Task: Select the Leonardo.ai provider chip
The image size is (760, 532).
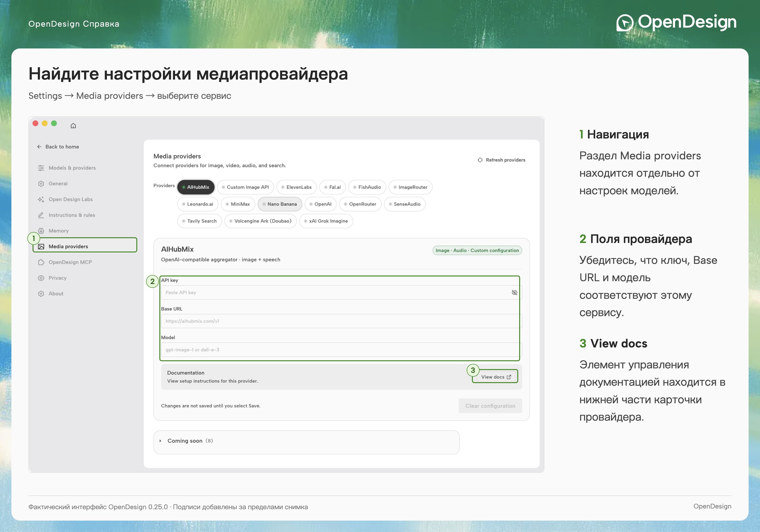Action: coord(198,204)
